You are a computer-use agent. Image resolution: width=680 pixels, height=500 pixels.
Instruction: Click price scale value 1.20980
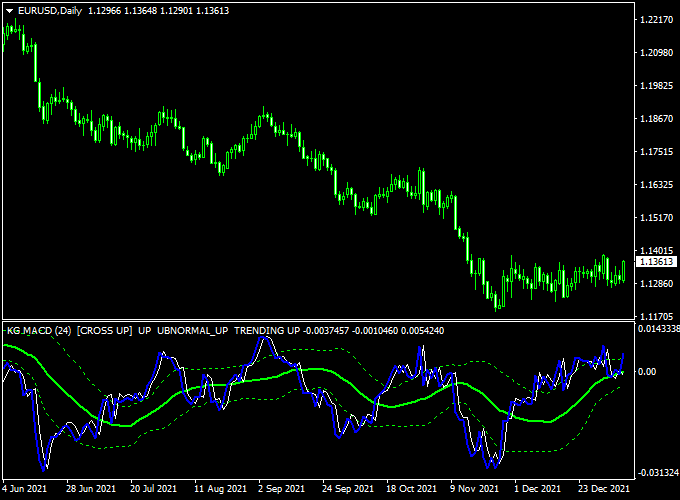pyautogui.click(x=657, y=52)
